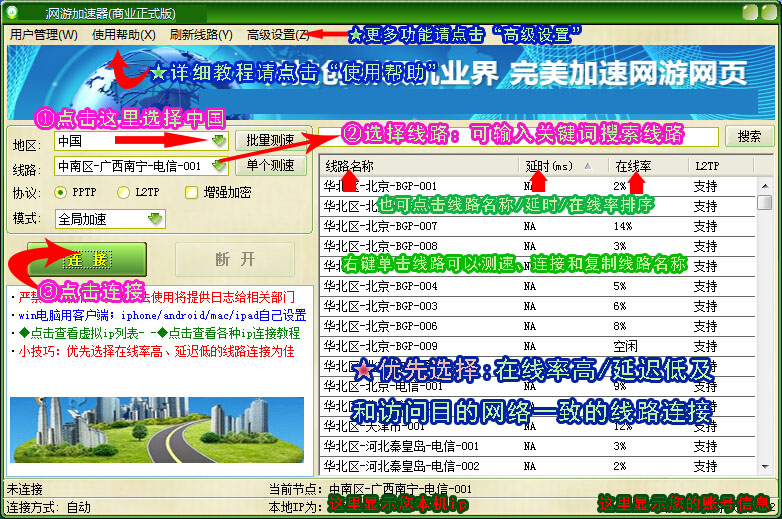Select the PPTP protocol radio button
The width and height of the screenshot is (782, 519).
pos(61,192)
